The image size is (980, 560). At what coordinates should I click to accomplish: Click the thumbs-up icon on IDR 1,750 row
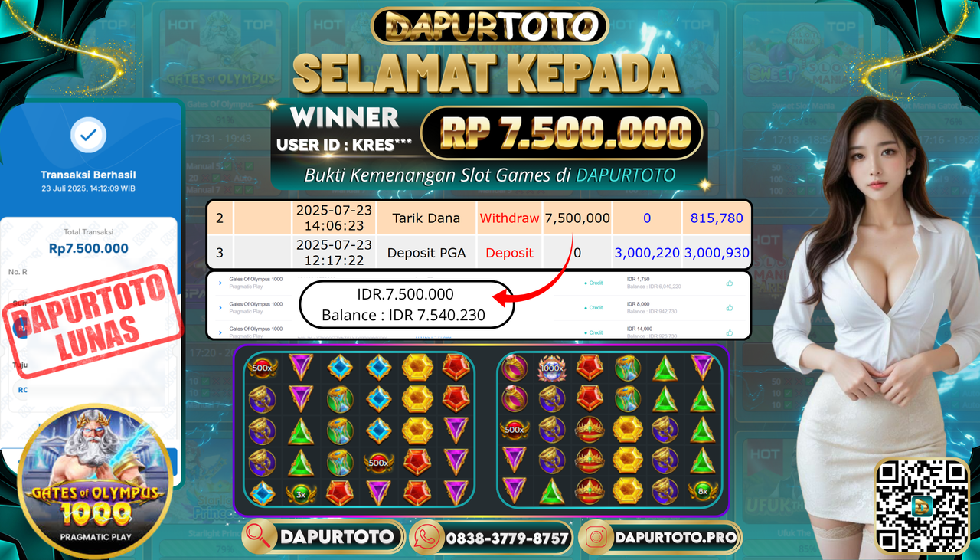(x=730, y=283)
